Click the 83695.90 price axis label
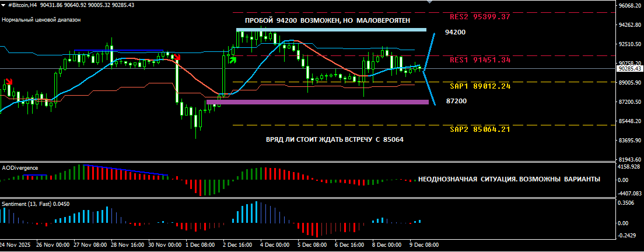Image resolution: width=644 pixels, height=252 pixels. click(629, 141)
